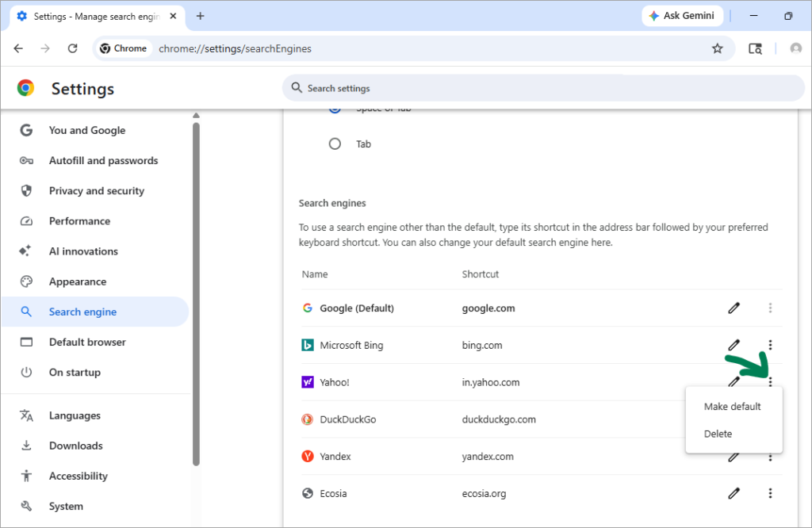Open Privacy and security settings
812x528 pixels.
(x=95, y=191)
